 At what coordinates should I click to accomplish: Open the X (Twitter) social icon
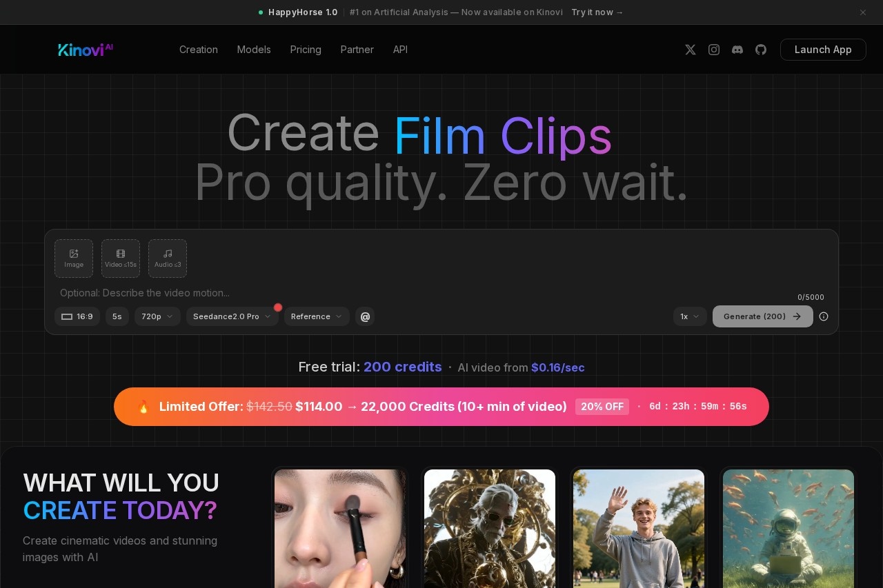click(691, 50)
